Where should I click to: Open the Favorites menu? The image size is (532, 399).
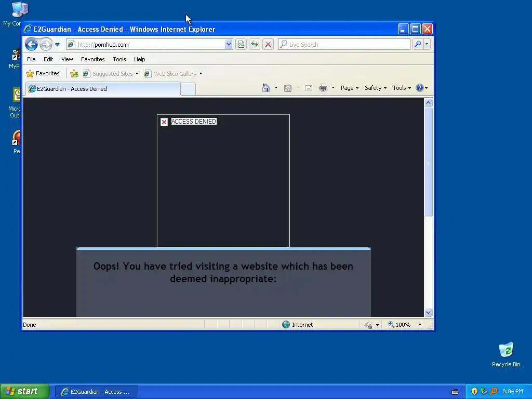92,59
